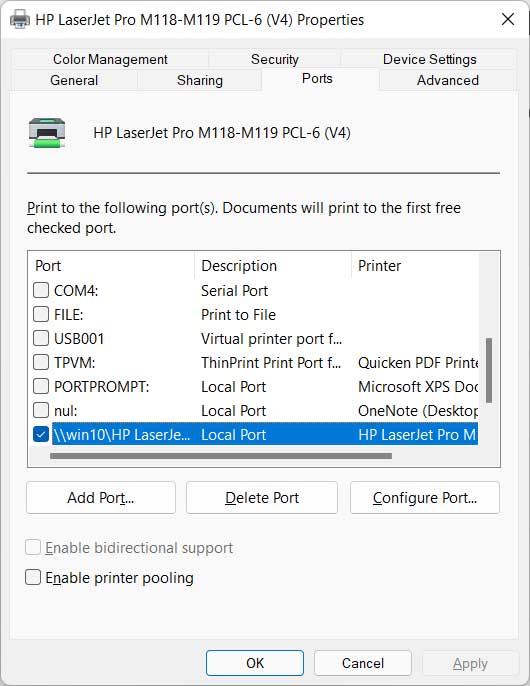Viewport: 530px width, 686px height.
Task: Select the 'ThinPrint Print Port f...' description
Action: click(x=271, y=363)
